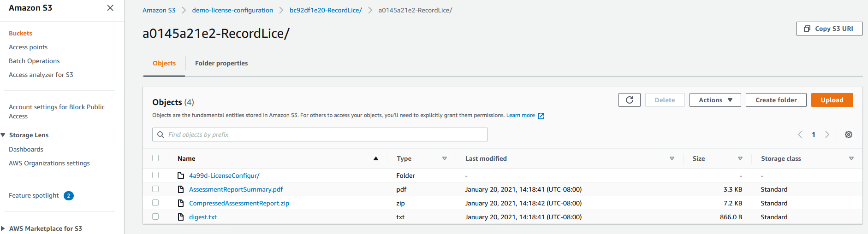Screen dimensions: 868x234
Task: Open AWS Organizations settings
Action: (x=49, y=163)
